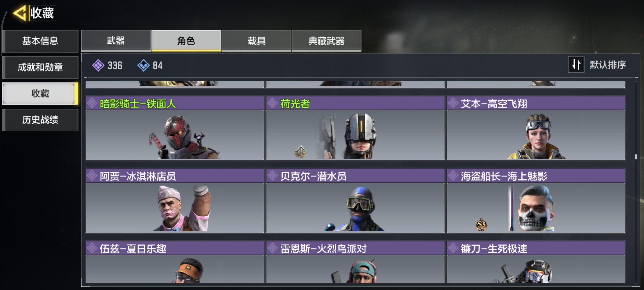Click the badge emblem on 荷光者 card
This screenshot has width=644, height=290.
point(300,151)
